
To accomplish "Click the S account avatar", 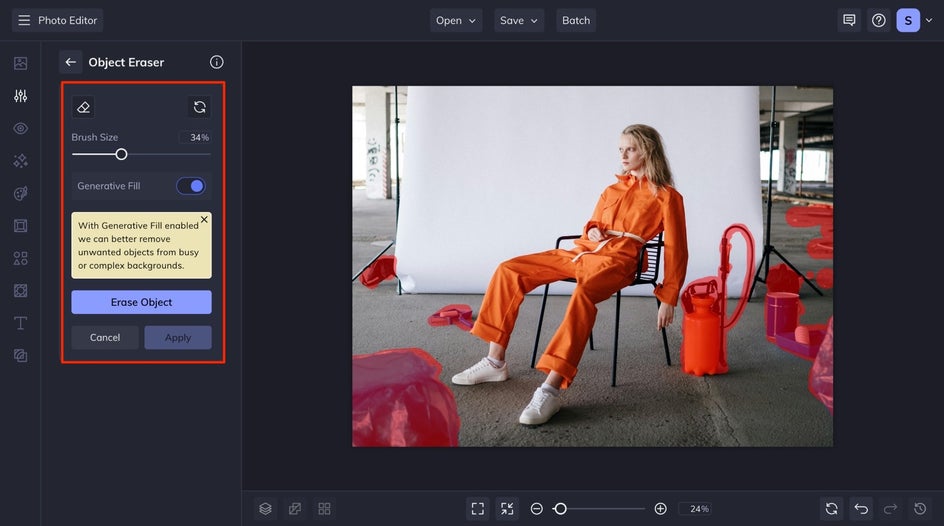I will tap(908, 20).
